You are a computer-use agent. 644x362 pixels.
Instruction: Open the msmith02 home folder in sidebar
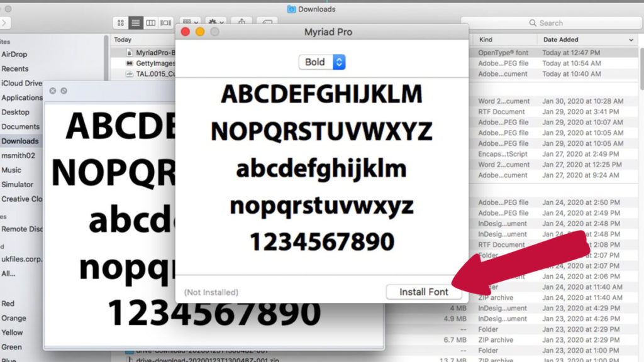click(x=18, y=155)
